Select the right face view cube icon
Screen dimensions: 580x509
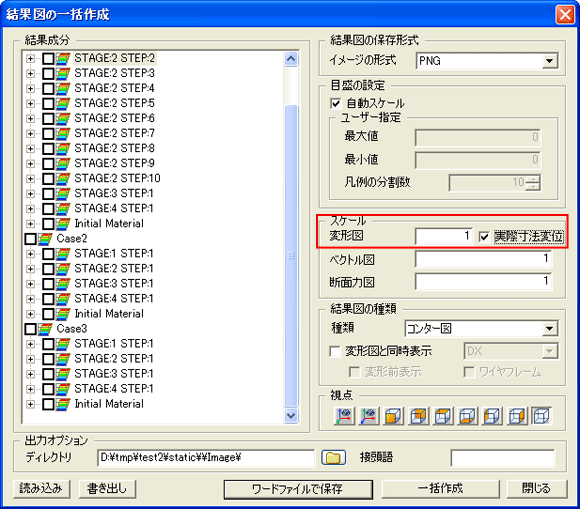tap(517, 416)
